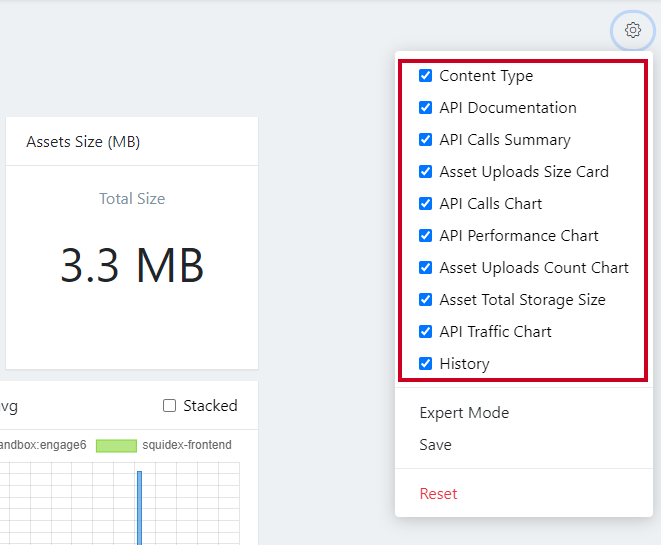Toggle Asset Total Storage Size checkbox
The height and width of the screenshot is (545, 661).
425,300
